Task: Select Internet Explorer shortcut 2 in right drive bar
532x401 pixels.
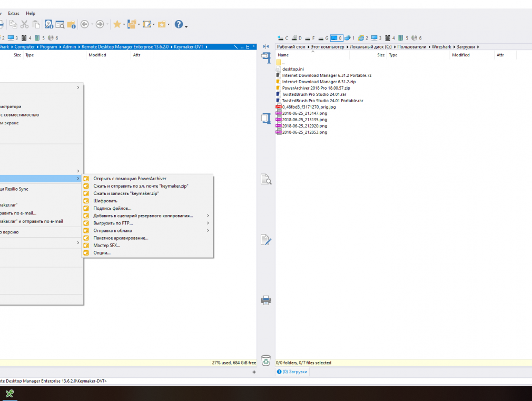Action: click(363, 38)
